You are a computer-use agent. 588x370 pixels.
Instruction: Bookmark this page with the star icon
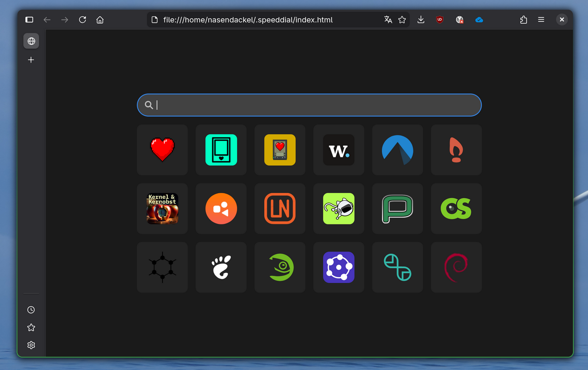tap(402, 20)
